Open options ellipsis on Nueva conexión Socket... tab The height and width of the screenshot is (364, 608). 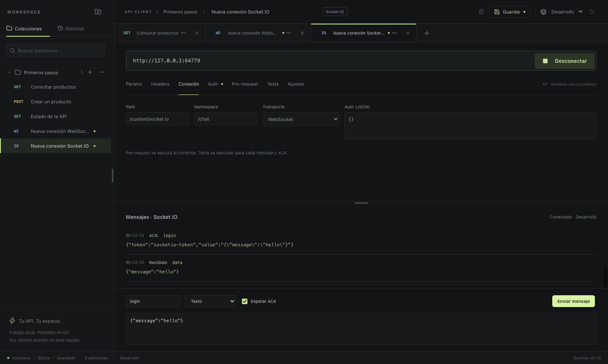(x=394, y=33)
